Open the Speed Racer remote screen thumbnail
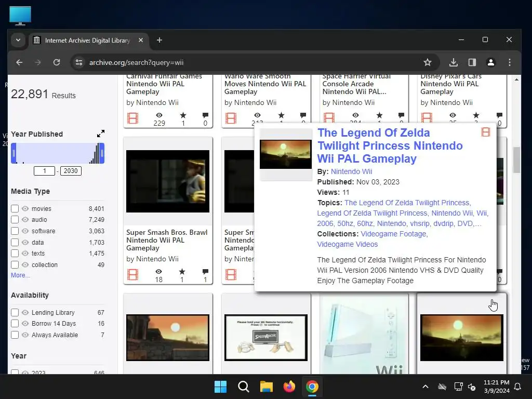 click(x=266, y=338)
